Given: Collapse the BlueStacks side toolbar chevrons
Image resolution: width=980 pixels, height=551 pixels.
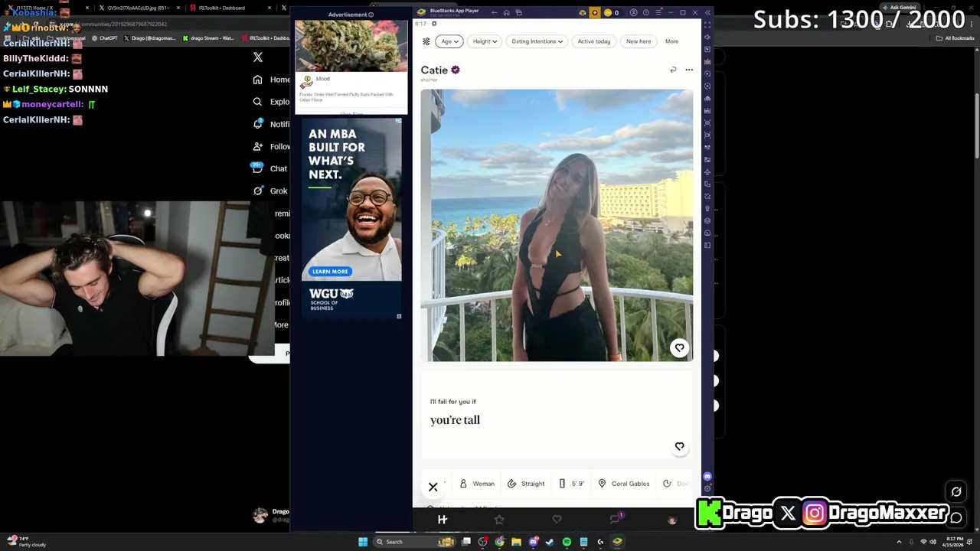Looking at the screenshot, I should coord(707,12).
